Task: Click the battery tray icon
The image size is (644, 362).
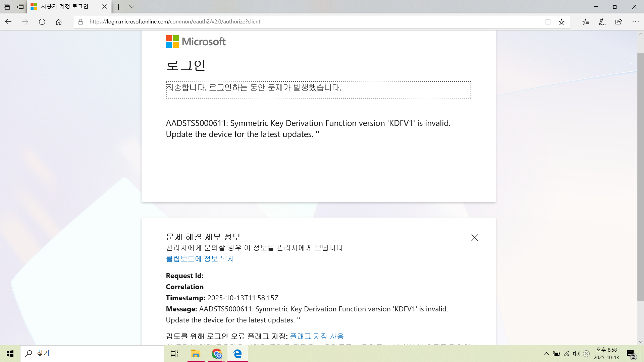Action: pyautogui.click(x=556, y=354)
